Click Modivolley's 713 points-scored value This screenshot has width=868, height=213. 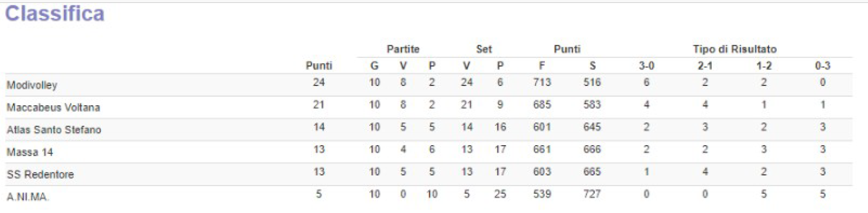(x=542, y=83)
